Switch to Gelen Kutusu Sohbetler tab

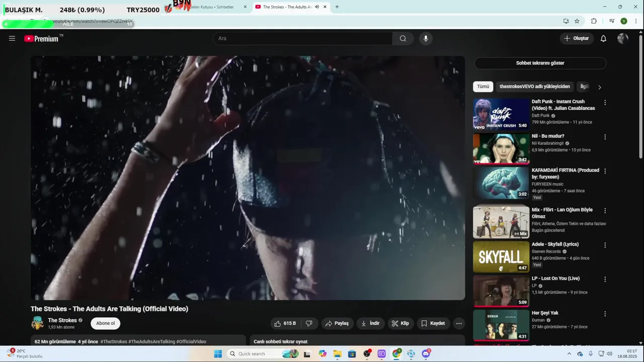pyautogui.click(x=208, y=7)
